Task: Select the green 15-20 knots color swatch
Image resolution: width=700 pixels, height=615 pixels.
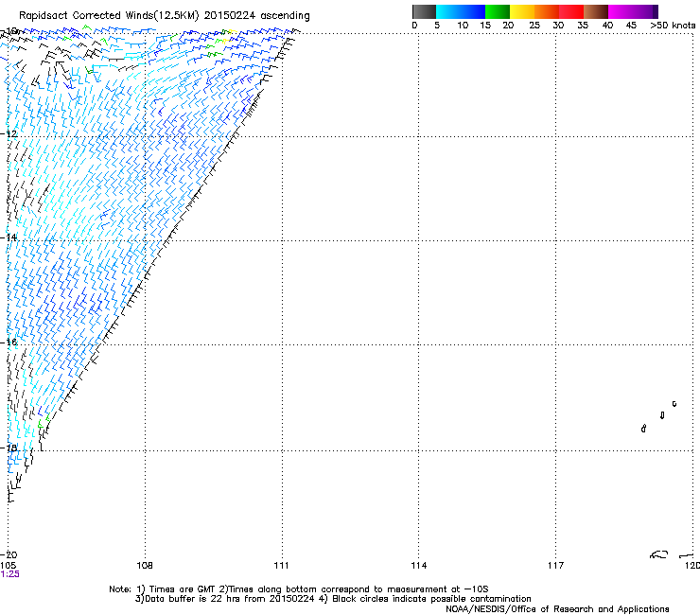Action: [x=498, y=11]
